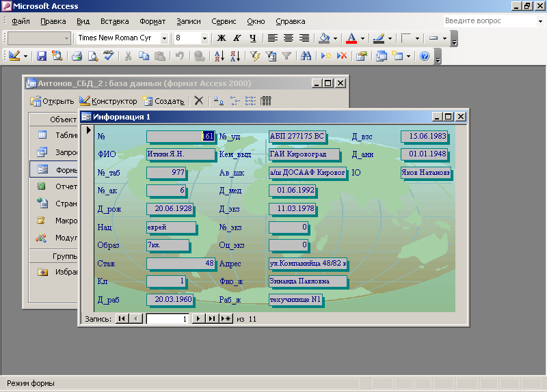
Task: Click the red font color button
Action: tap(351, 38)
